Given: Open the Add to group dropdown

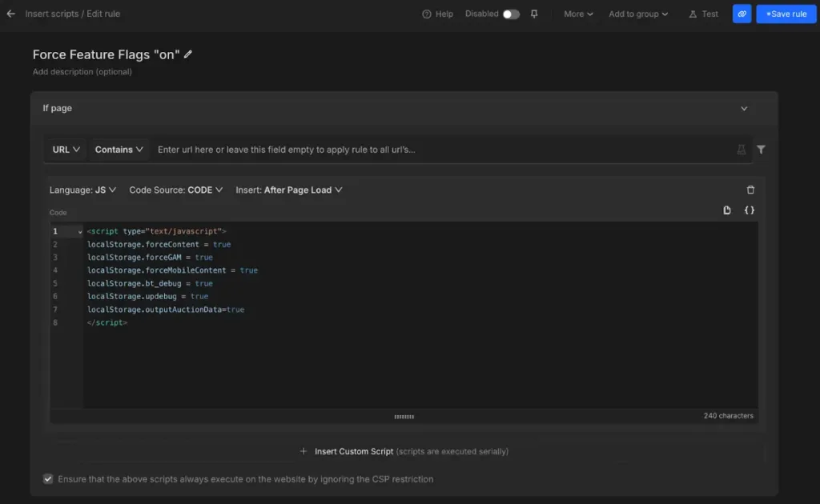Looking at the screenshot, I should [x=638, y=14].
